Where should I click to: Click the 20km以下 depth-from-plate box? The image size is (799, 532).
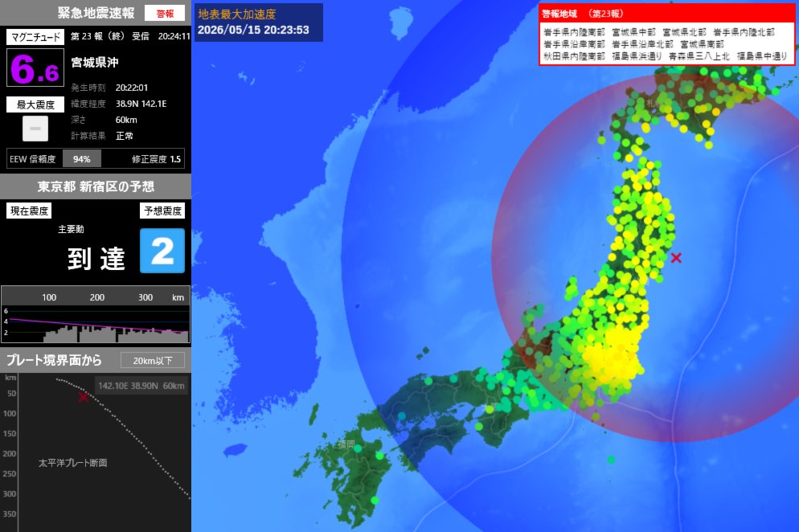[x=153, y=360]
